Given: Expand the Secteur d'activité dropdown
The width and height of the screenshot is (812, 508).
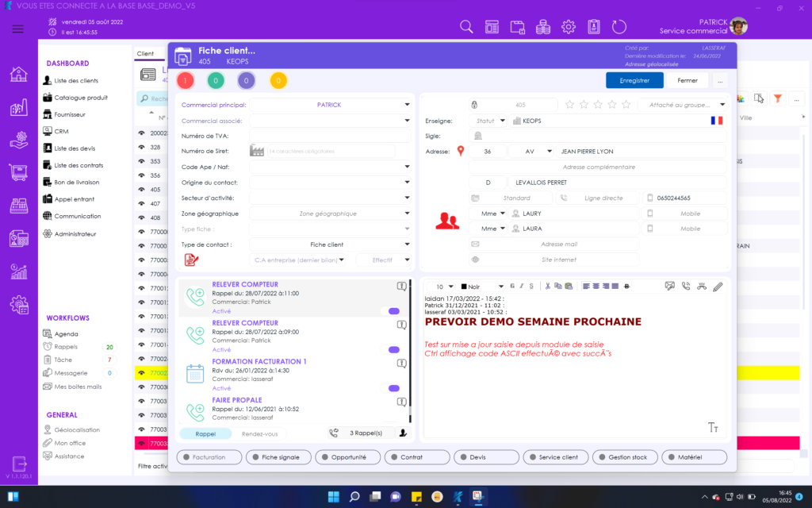Looking at the screenshot, I should (407, 198).
